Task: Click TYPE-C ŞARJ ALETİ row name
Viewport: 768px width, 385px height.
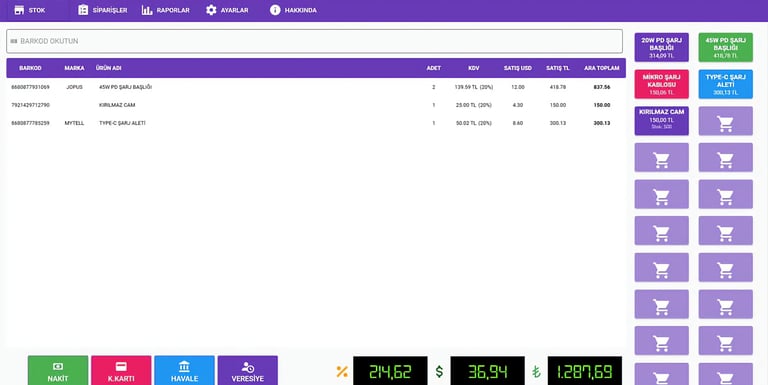Action: click(122, 123)
